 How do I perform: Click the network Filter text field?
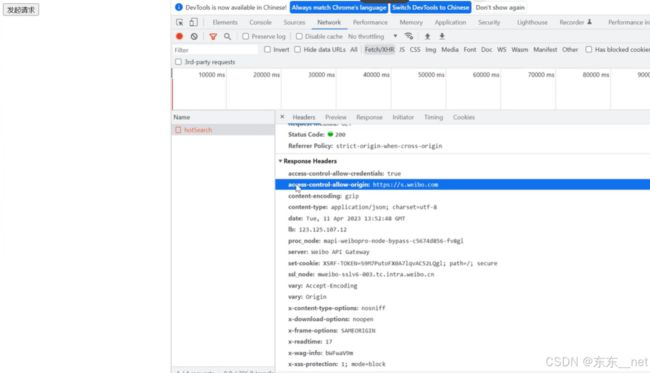coord(215,50)
